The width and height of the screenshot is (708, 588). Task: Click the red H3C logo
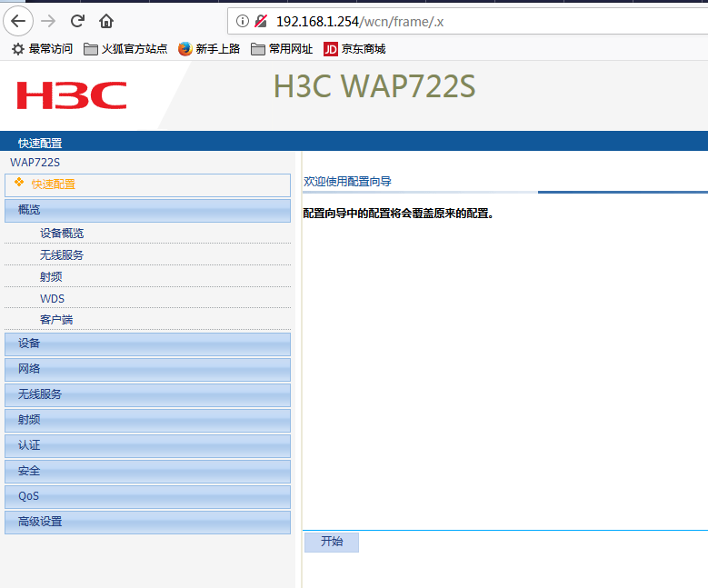tap(72, 95)
